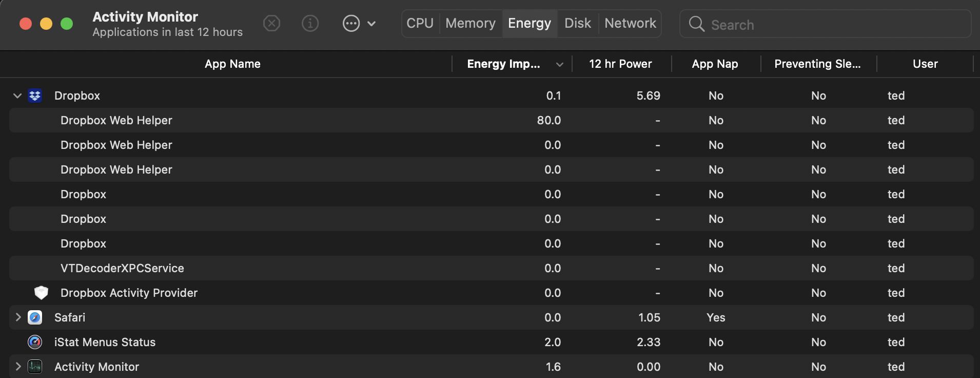980x378 pixels.
Task: Click the Activity Monitor app icon
Action: click(35, 367)
